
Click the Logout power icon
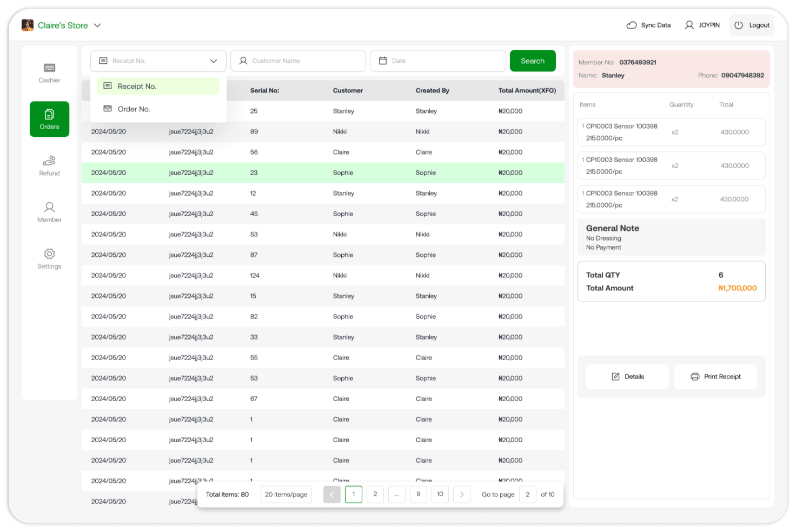tap(739, 25)
